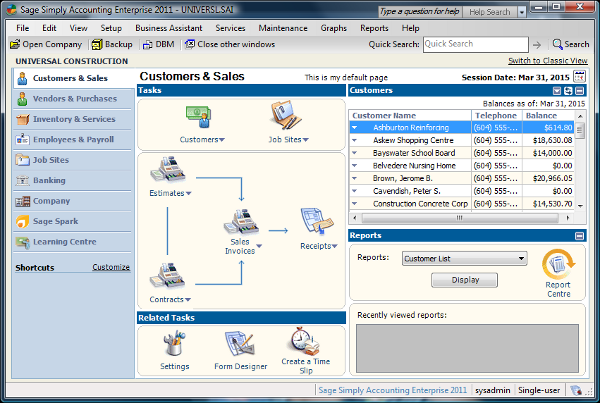Expand the Ashburton Reinforcing row arrow

[x=355, y=127]
